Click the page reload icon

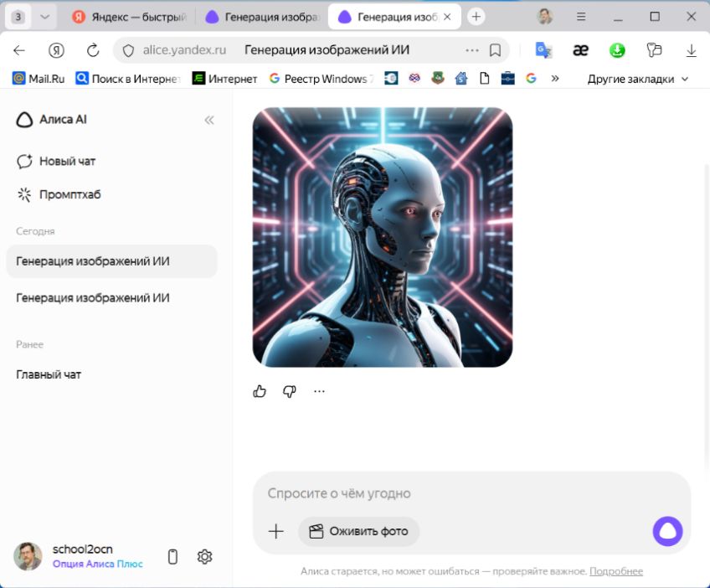(93, 50)
